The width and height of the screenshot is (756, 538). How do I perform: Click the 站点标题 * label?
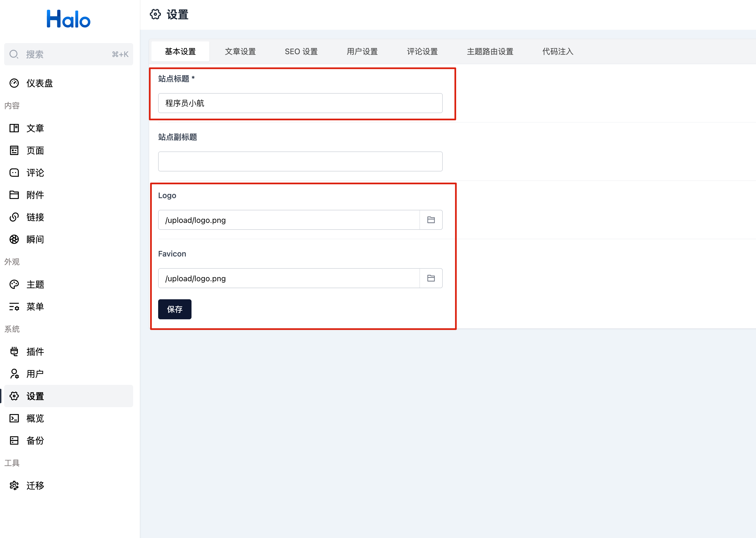pos(176,79)
